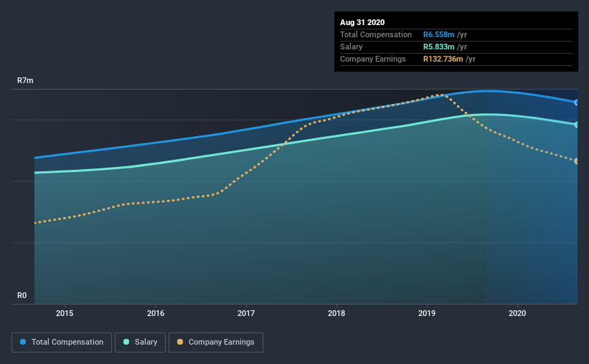The height and width of the screenshot is (364, 589).
Task: Click the 2017 axis label
Action: coord(246,313)
